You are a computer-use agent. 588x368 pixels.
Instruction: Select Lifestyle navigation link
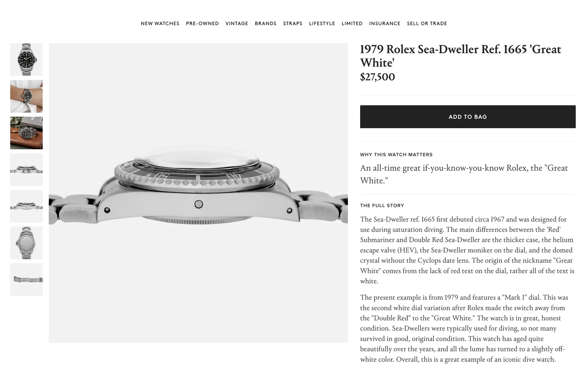point(322,24)
